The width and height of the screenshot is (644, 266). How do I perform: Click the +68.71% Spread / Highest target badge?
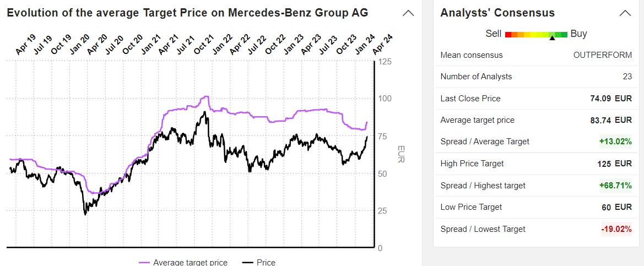tap(615, 186)
